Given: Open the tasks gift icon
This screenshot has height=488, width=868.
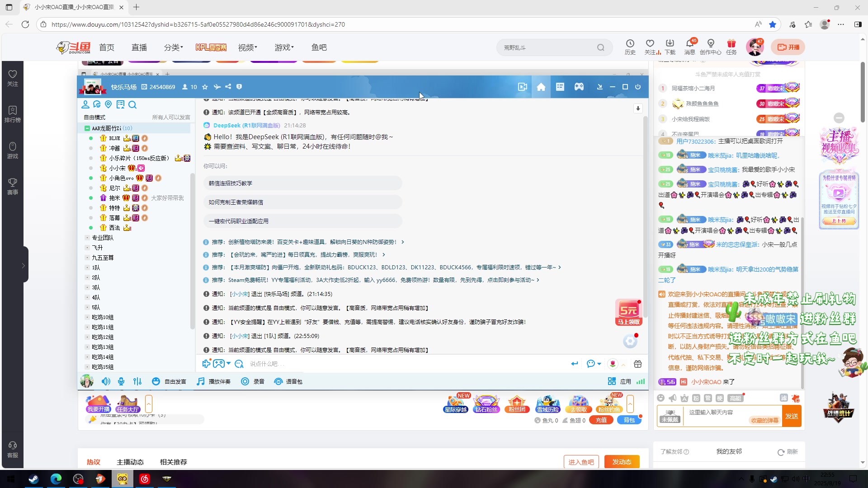Looking at the screenshot, I should coord(731,47).
